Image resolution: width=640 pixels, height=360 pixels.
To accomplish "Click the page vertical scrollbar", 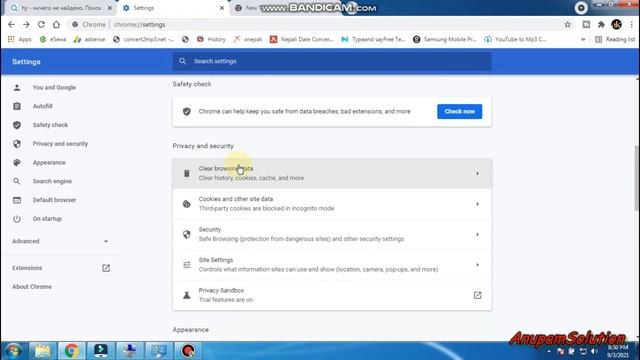I will click(637, 178).
